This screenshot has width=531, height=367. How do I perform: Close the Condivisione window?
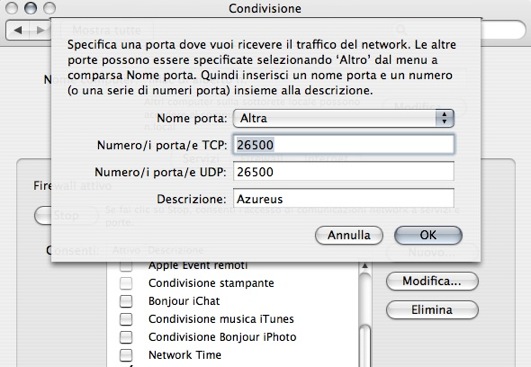[x=11, y=8]
